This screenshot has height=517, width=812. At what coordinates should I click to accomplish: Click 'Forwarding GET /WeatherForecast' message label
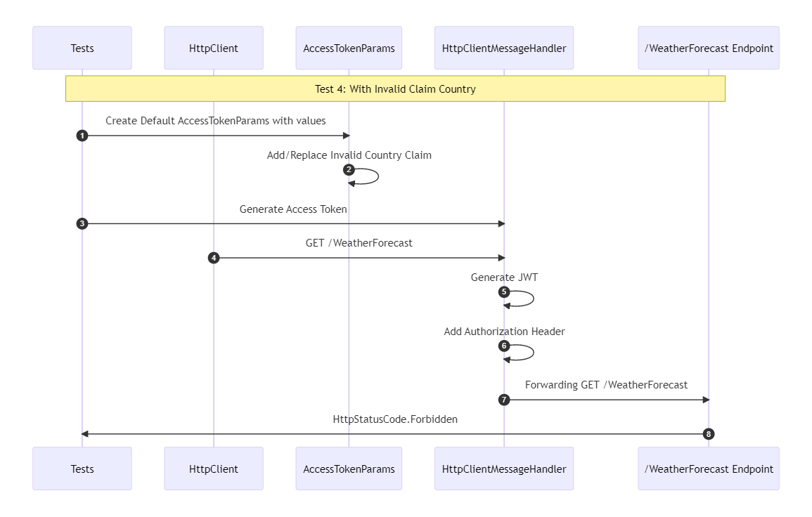(x=606, y=385)
